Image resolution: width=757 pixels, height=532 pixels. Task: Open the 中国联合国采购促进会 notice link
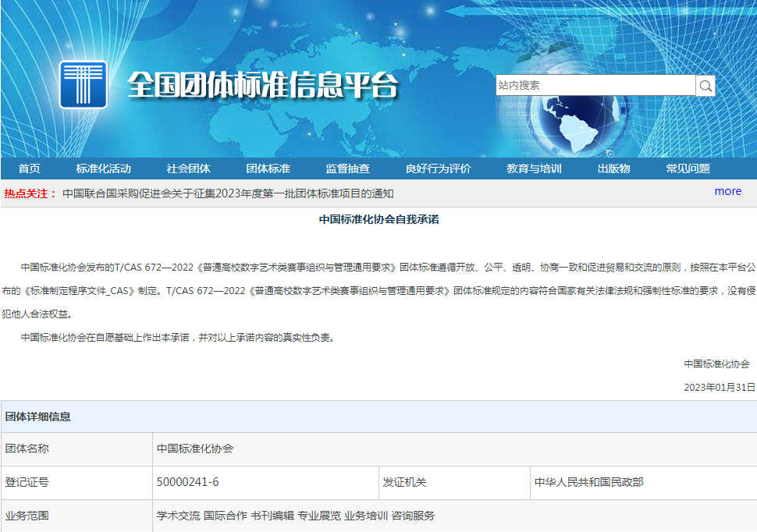(228, 193)
